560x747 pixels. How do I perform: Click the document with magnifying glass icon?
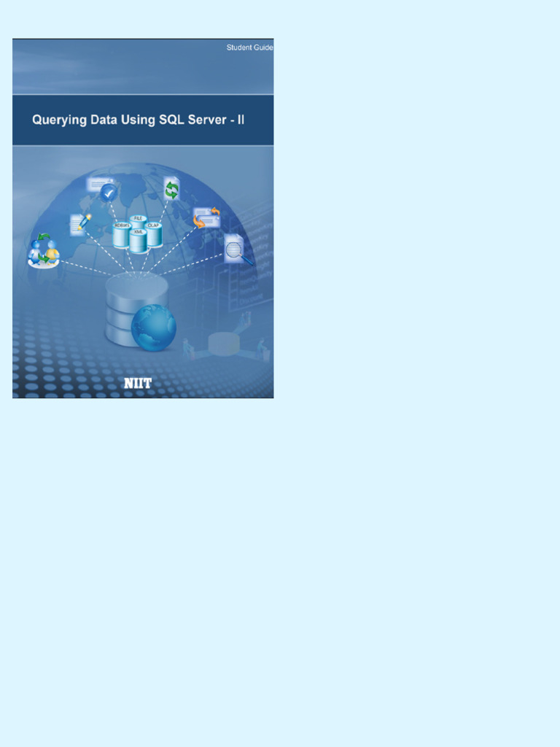[238, 249]
